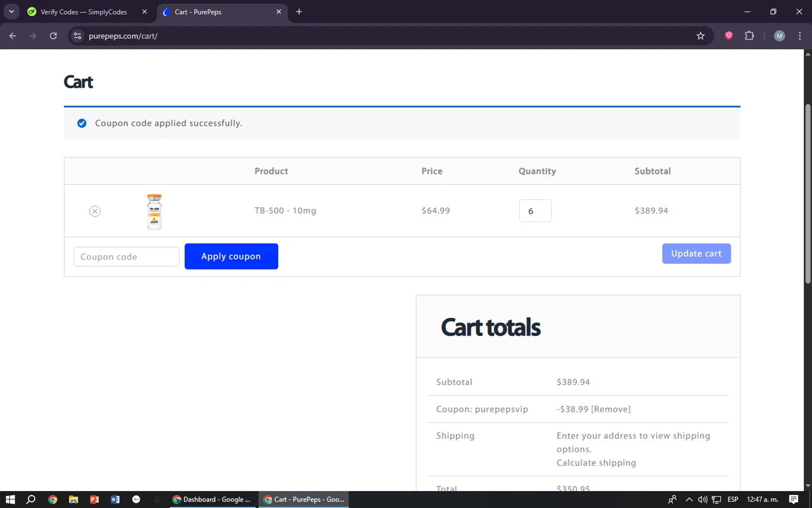
Task: Open Windows search from taskbar
Action: [31, 499]
